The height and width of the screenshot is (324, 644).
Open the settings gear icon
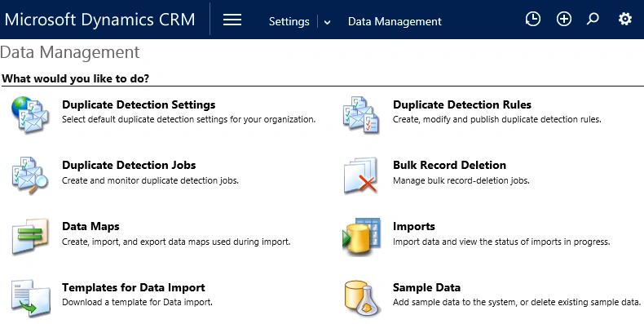pos(624,19)
